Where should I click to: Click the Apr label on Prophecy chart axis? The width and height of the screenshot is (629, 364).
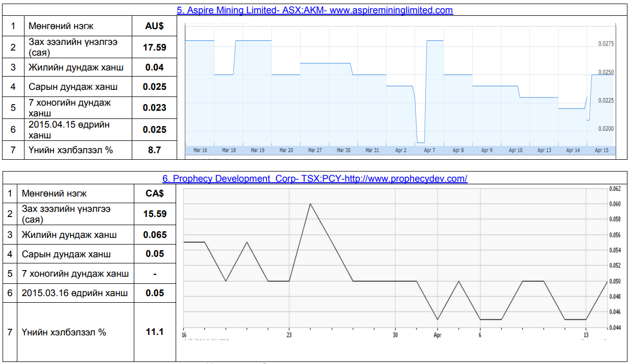[x=438, y=335]
